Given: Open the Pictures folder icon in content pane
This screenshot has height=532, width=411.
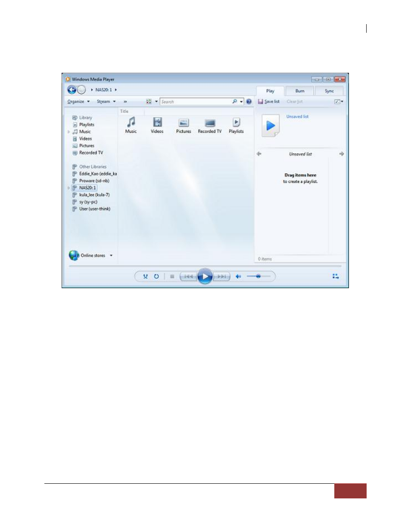Looking at the screenshot, I should (184, 123).
